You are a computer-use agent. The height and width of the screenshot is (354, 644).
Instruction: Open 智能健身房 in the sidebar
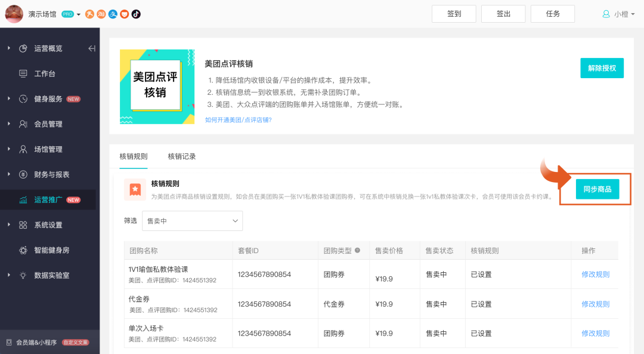pyautogui.click(x=52, y=250)
